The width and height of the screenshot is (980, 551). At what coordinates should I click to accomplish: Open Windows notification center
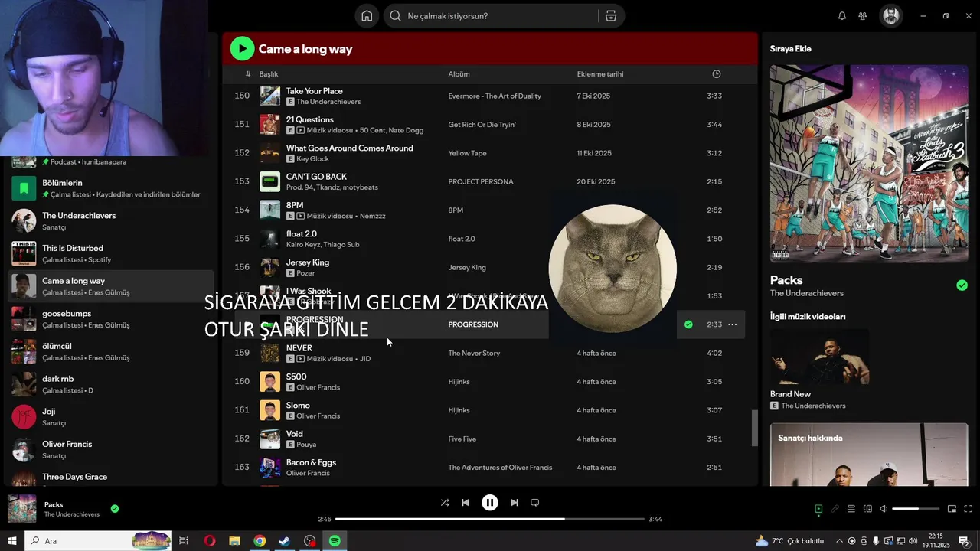coord(965,541)
